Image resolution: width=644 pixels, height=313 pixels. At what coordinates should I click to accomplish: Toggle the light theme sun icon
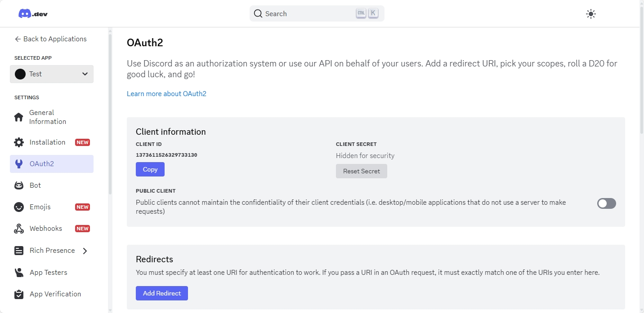[591, 14]
